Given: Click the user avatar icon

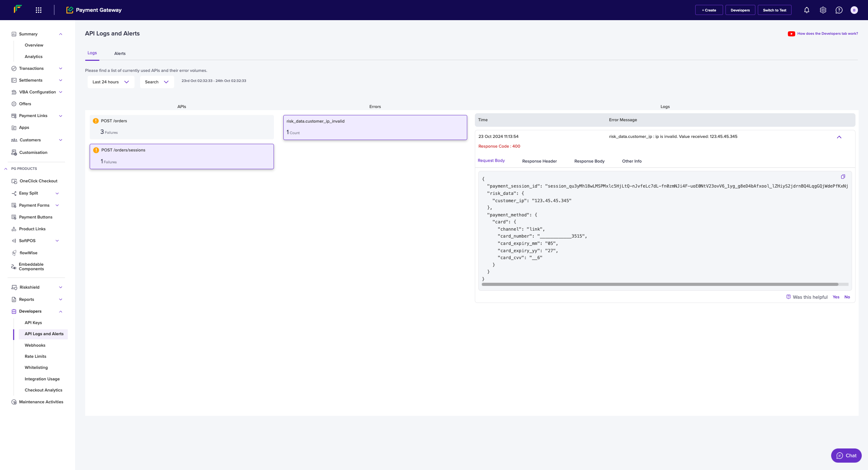Looking at the screenshot, I should 854,10.
